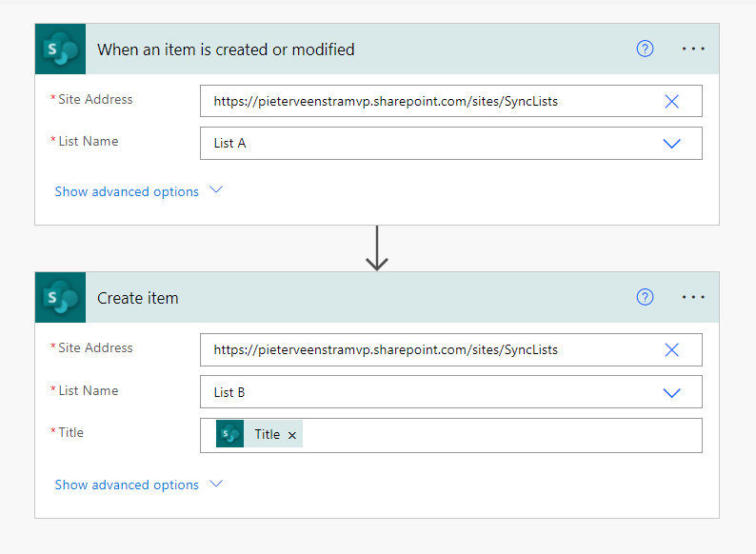Clear the Create item Site Address value
This screenshot has height=554, width=756.
671,349
